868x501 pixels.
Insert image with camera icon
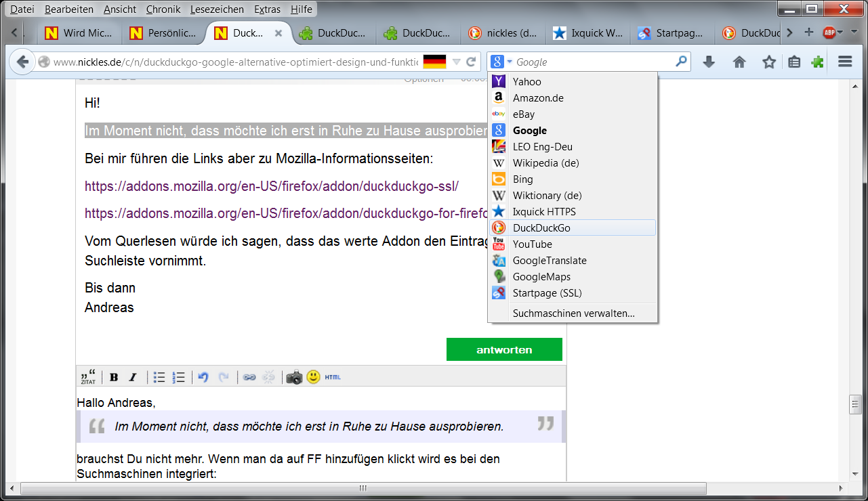294,378
